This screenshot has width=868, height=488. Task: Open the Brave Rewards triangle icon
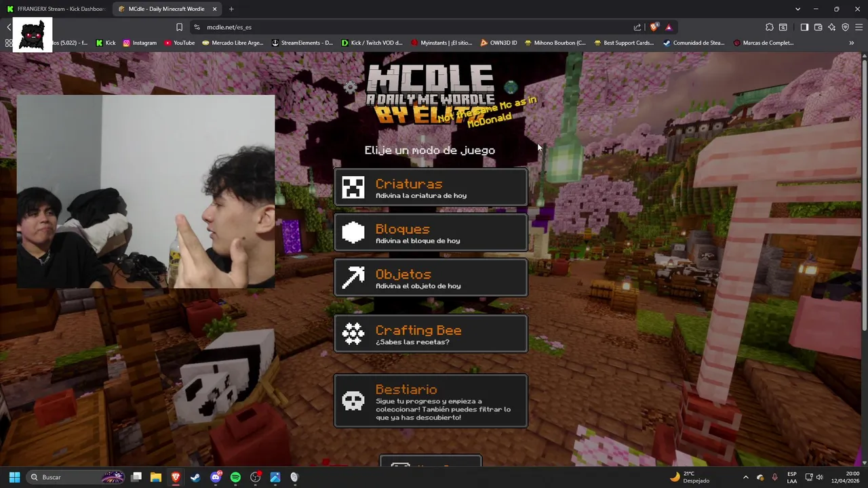669,27
